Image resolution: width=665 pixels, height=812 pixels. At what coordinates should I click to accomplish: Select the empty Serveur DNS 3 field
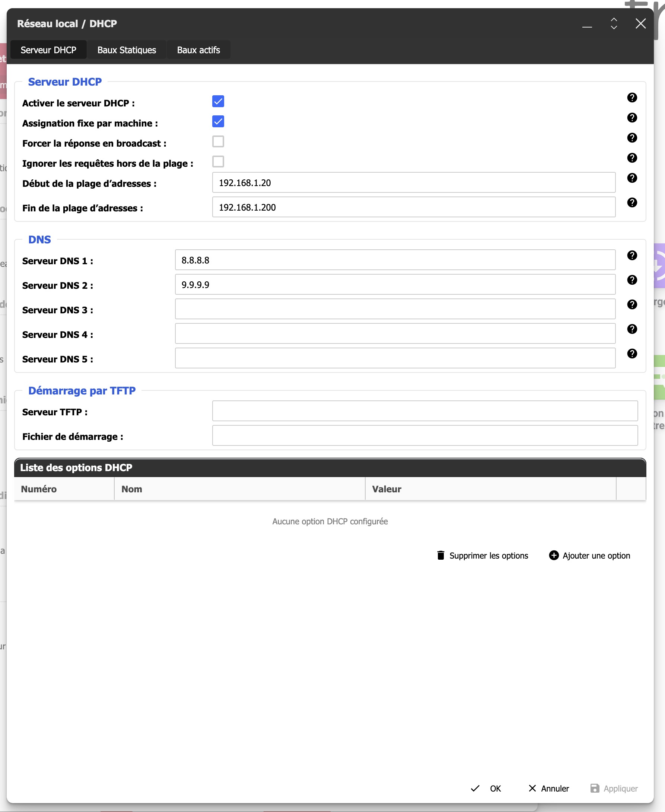[395, 309]
